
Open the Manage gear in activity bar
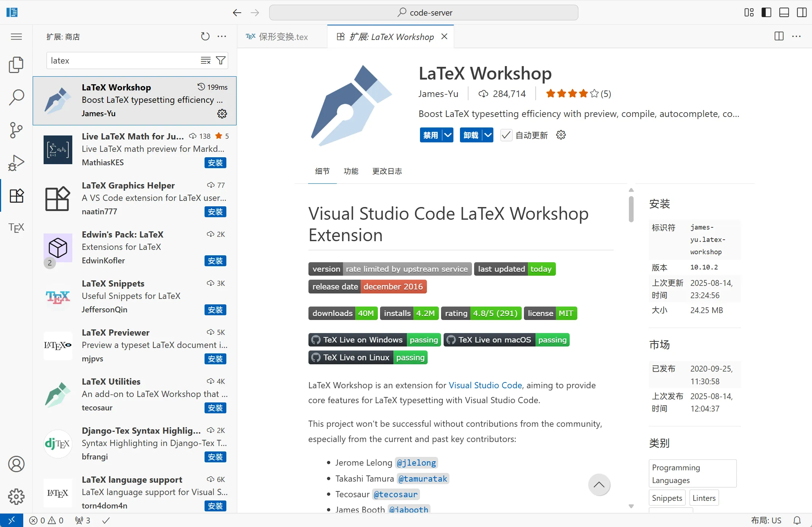pyautogui.click(x=16, y=496)
